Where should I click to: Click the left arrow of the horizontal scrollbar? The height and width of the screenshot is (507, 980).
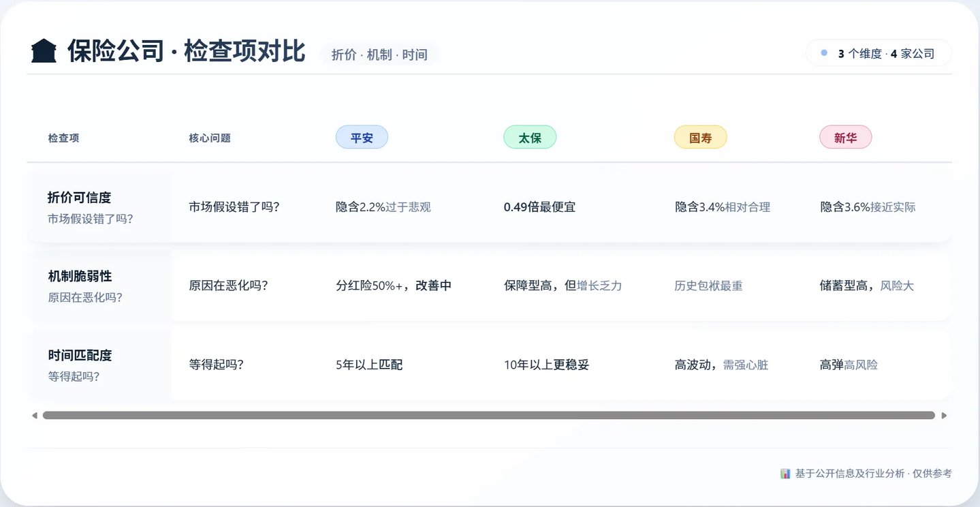coord(34,415)
